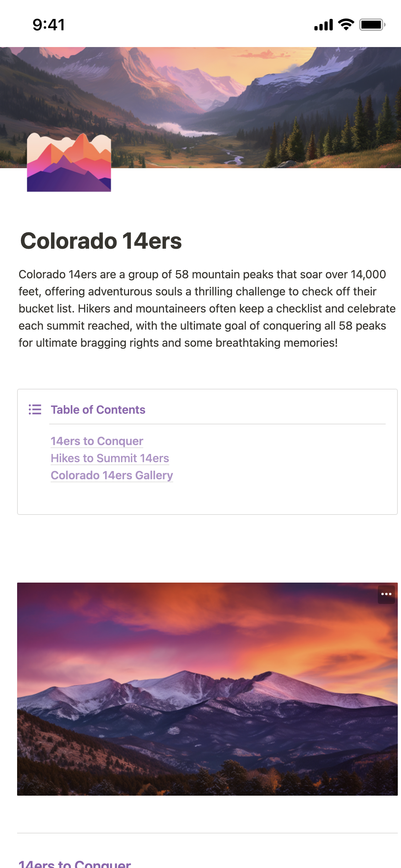Tap the clock showing 9:41
The image size is (401, 868).
tap(47, 25)
